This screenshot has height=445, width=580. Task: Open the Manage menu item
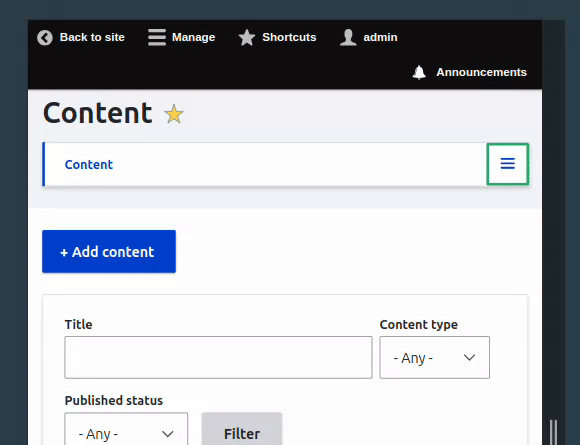click(x=193, y=37)
